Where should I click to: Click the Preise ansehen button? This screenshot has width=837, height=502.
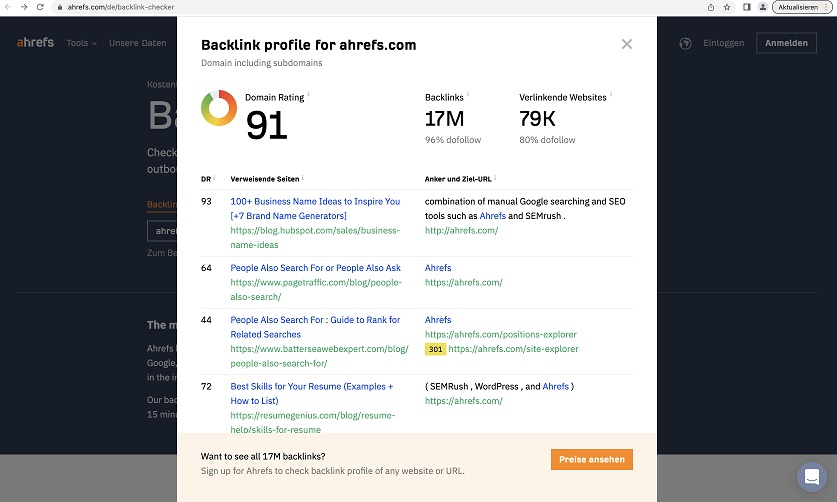tap(591, 459)
